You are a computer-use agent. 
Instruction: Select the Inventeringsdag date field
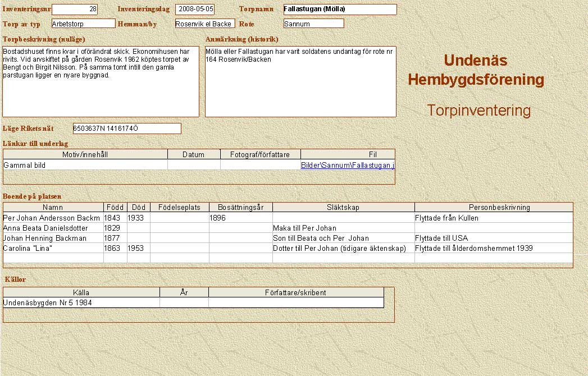tap(194, 10)
